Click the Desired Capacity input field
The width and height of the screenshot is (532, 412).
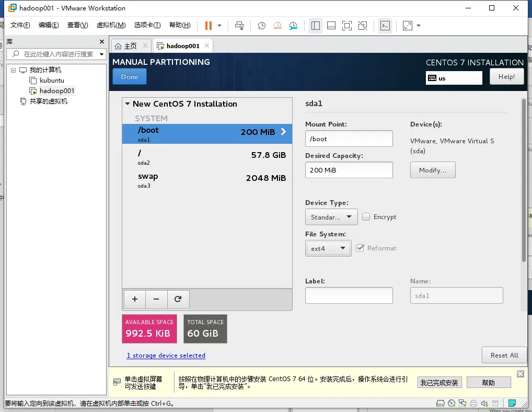click(349, 170)
